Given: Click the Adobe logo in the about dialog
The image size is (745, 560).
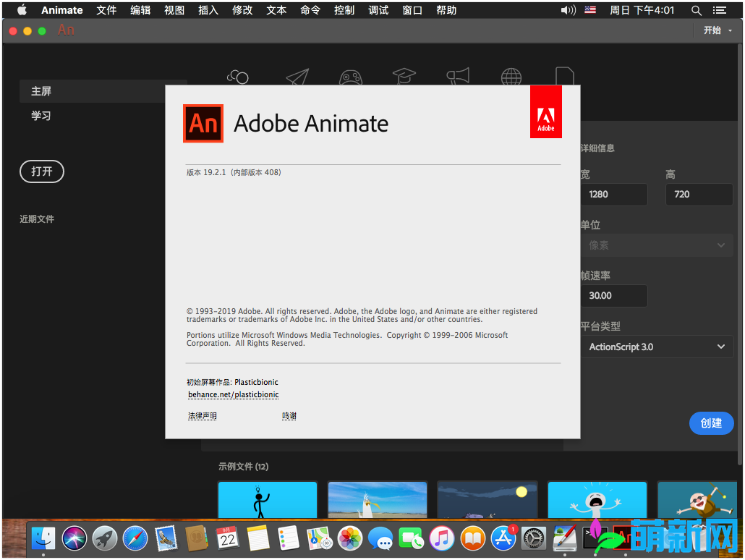Looking at the screenshot, I should [x=546, y=111].
